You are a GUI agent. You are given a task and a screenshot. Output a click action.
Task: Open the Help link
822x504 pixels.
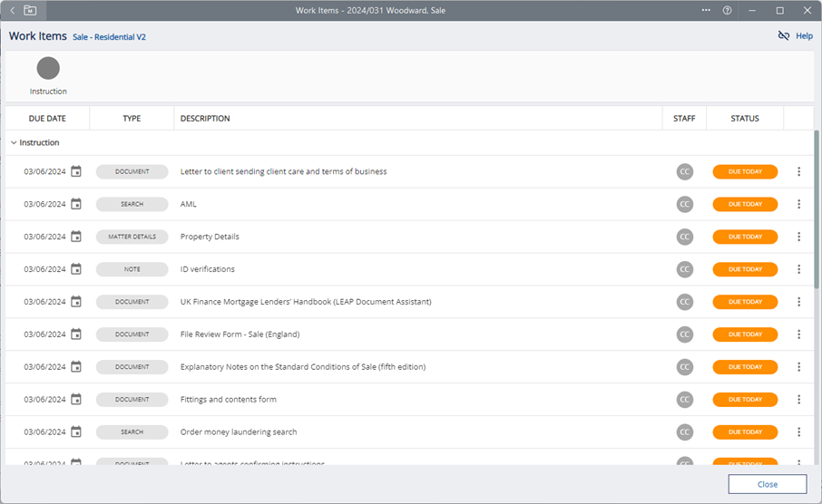[x=804, y=36]
